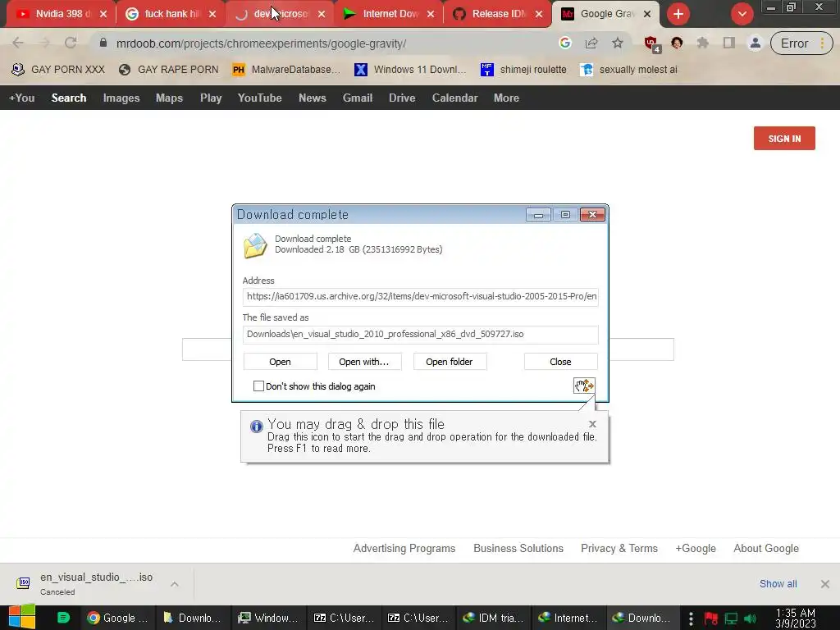Open the taskbar clock showing 1:35 AM

point(796,619)
